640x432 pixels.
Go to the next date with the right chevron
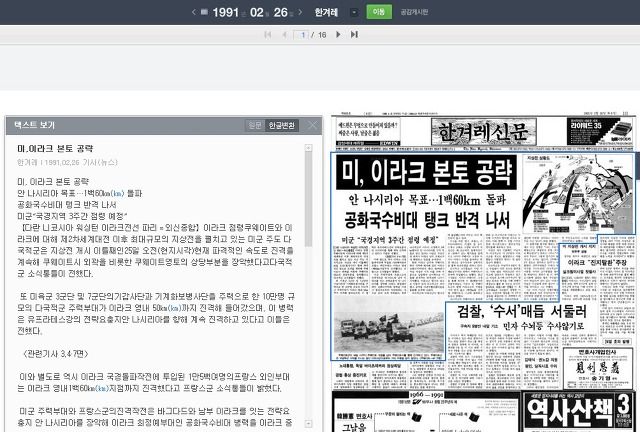(x=300, y=12)
